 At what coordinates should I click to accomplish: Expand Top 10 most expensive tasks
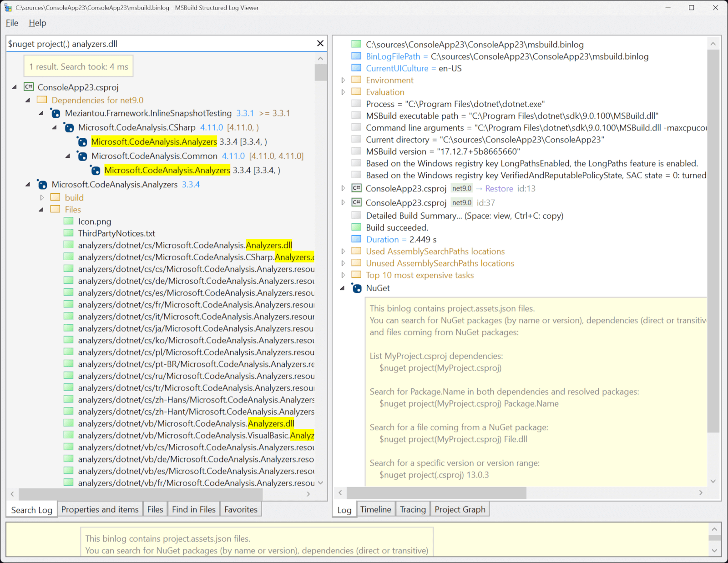pyautogui.click(x=344, y=275)
